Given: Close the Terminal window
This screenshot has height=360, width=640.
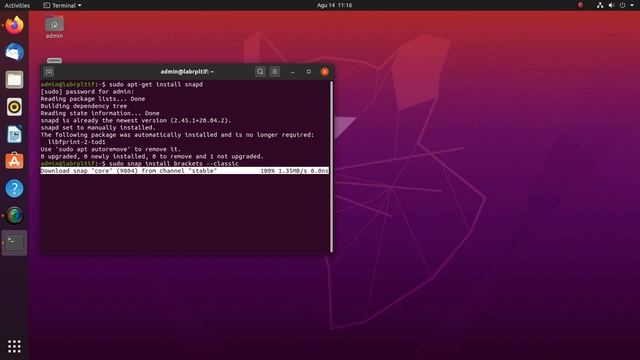Looking at the screenshot, I should [x=325, y=72].
